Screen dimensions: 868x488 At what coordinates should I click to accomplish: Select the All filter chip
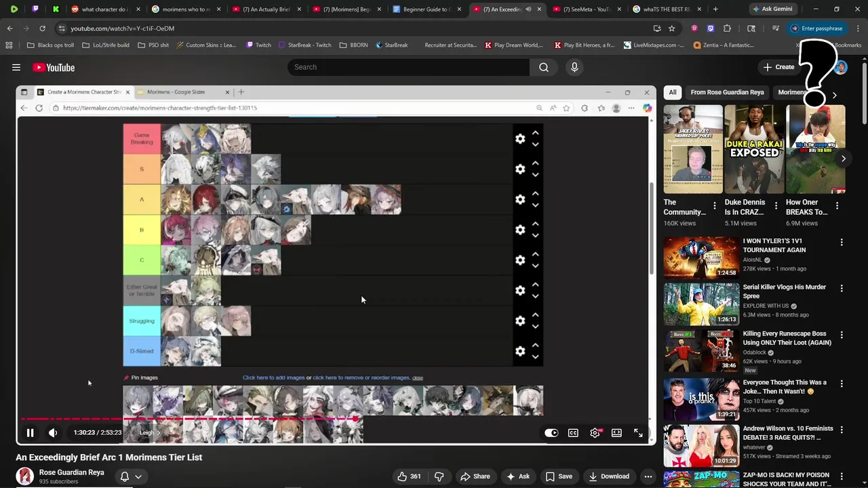[x=672, y=92]
